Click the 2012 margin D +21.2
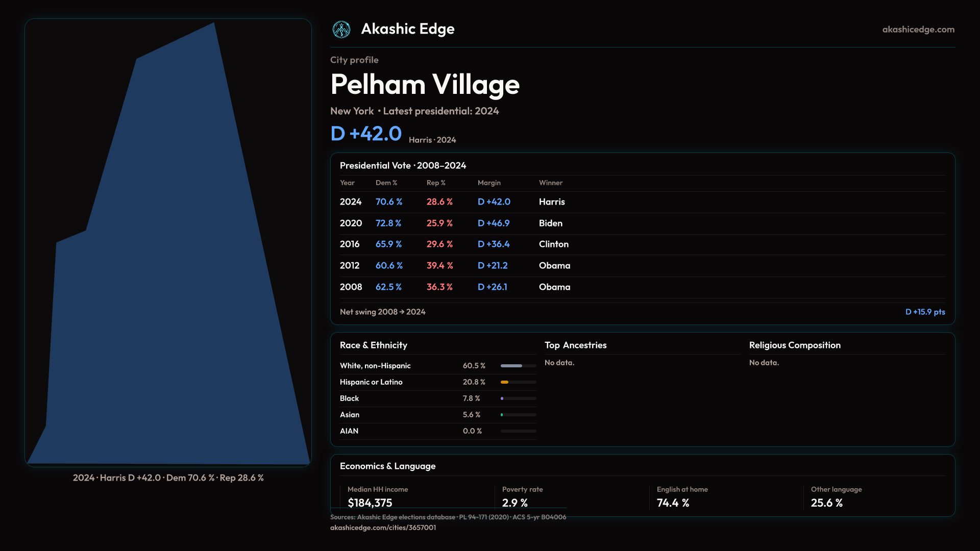The height and width of the screenshot is (551, 980). point(493,266)
